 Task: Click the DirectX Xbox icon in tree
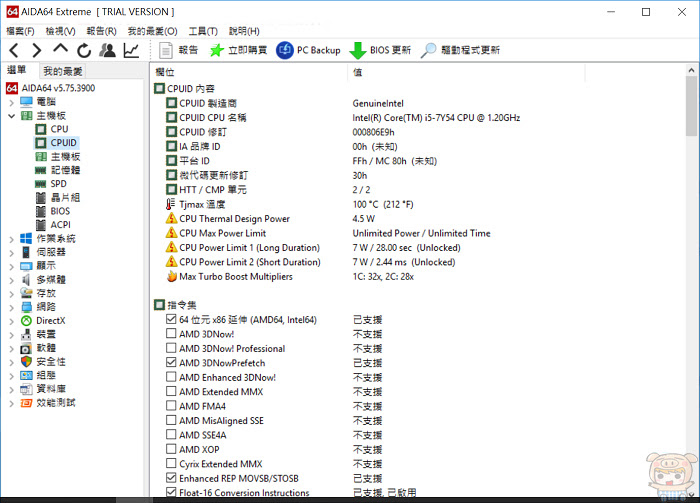26,320
